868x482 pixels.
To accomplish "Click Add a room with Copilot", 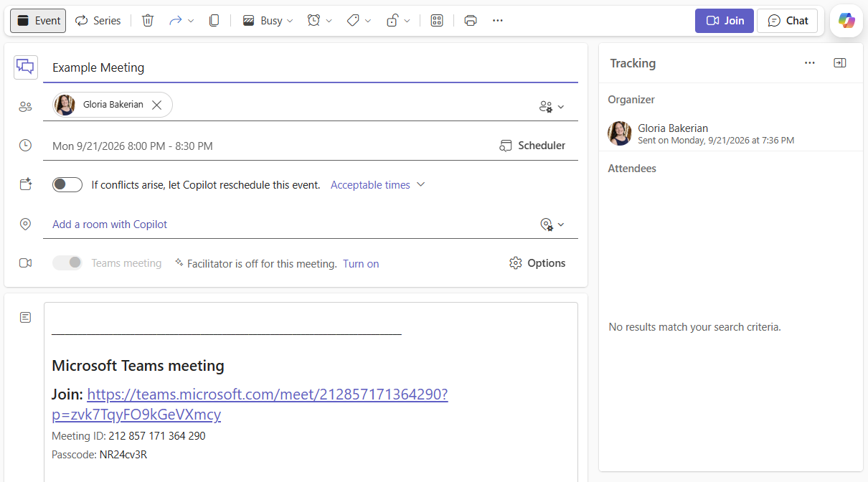I will click(110, 225).
